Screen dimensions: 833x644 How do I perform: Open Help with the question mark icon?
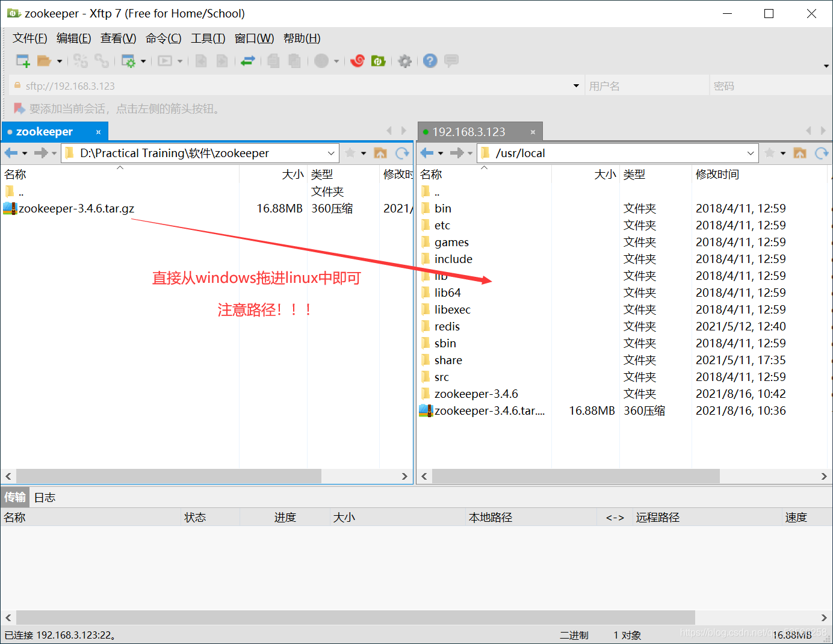coord(430,61)
